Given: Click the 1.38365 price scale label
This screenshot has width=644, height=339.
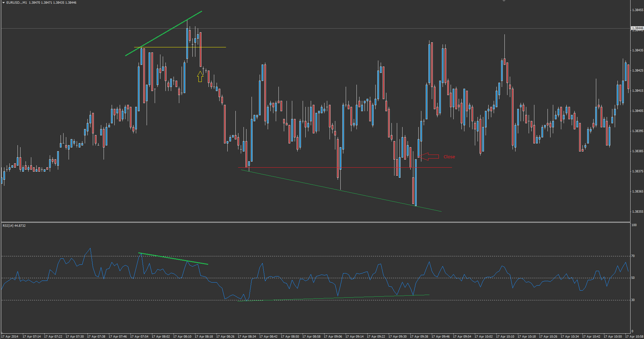Looking at the screenshot, I should click(x=638, y=192).
